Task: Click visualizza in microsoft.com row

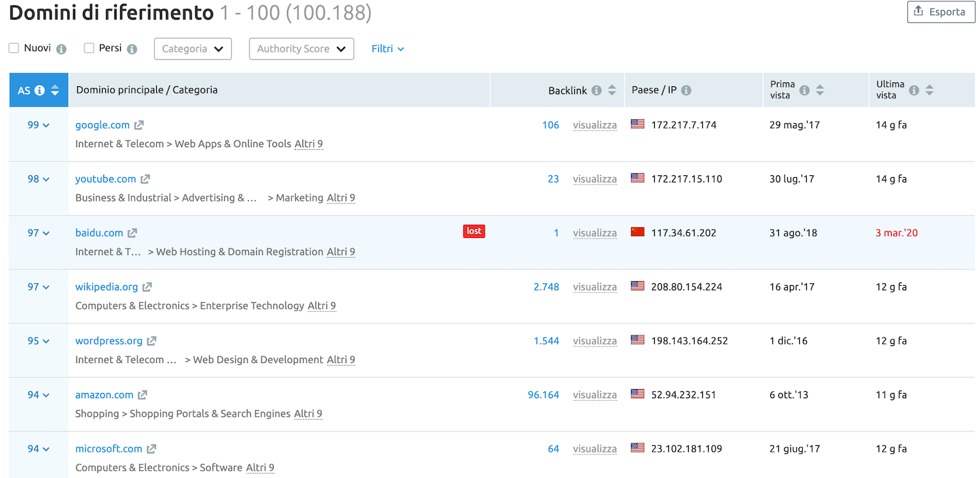Action: 595,449
